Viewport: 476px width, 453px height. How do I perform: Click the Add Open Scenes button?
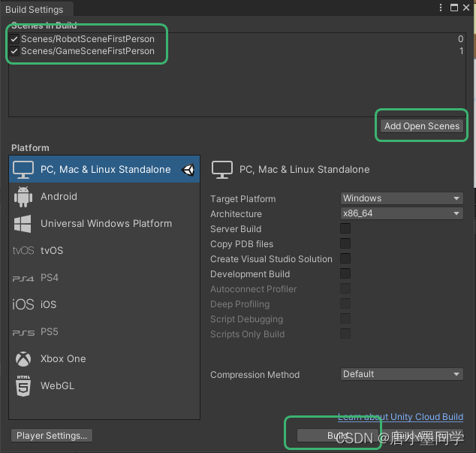coord(422,126)
